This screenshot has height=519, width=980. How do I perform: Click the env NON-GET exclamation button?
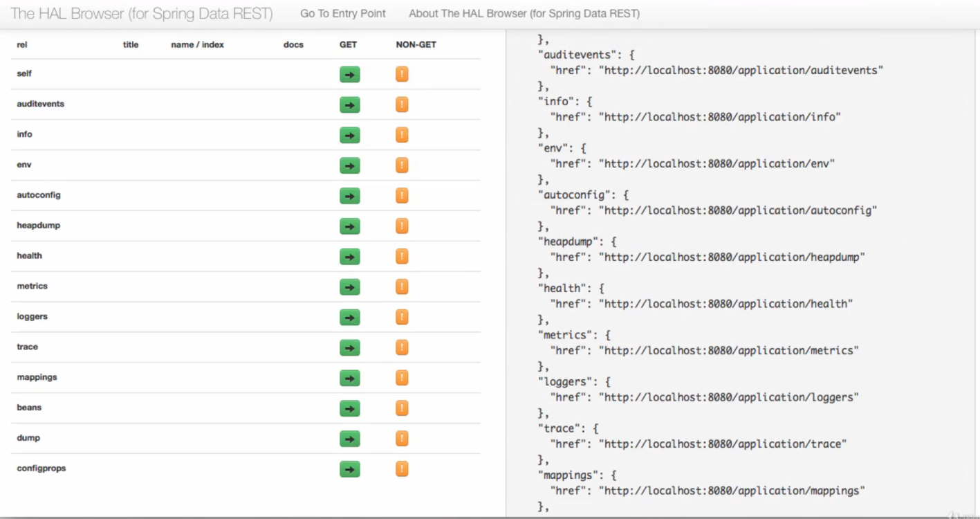pyautogui.click(x=402, y=165)
